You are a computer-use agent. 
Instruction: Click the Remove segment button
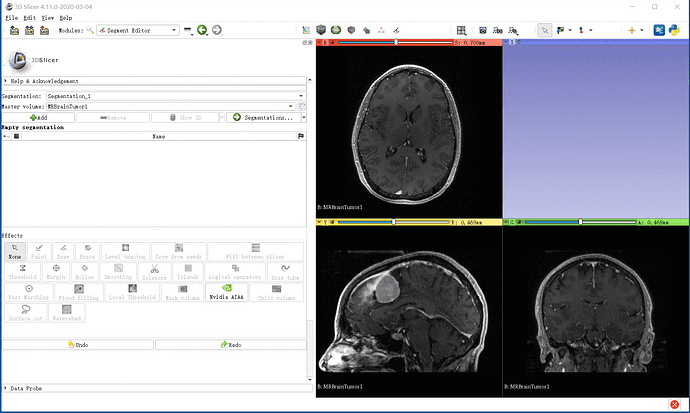[x=113, y=117]
